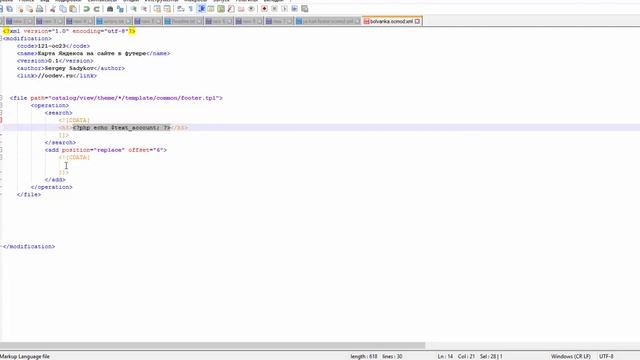
Task: Place cursor in the <author>Sergey Sadykov line
Action: (71, 68)
